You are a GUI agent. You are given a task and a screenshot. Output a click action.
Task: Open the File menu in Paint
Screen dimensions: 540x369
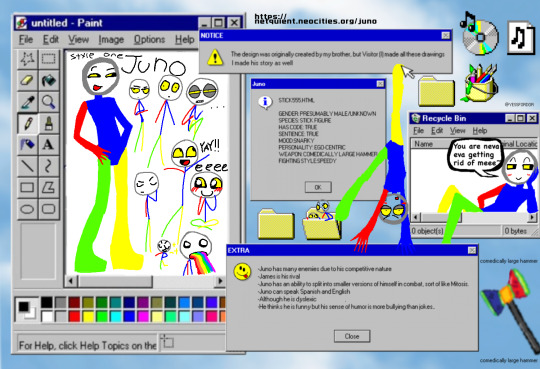click(26, 40)
